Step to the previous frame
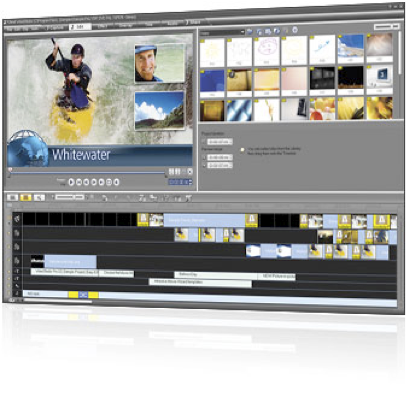Viewport: 413px width, 403px height. click(x=86, y=182)
